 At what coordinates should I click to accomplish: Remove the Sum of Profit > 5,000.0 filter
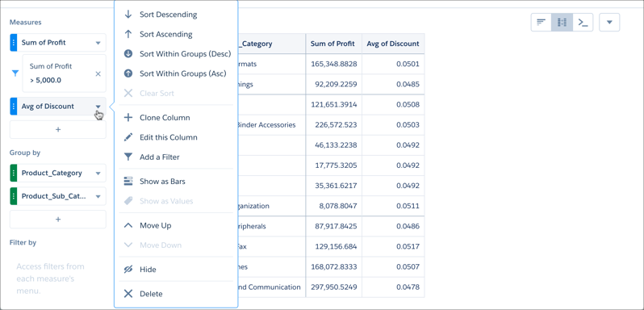pos(98,74)
